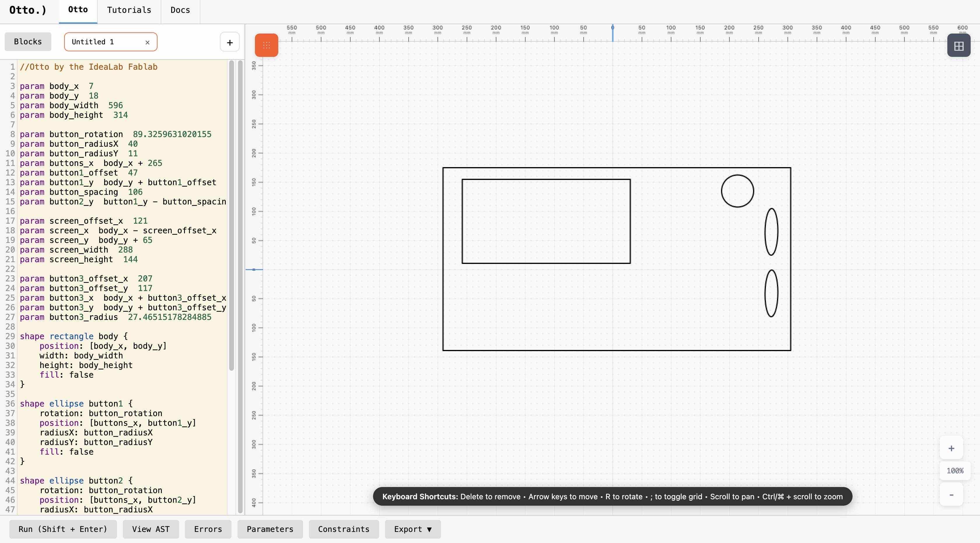Switch to the Tutorials tab
Screen dimensions: 980x543
[129, 10]
